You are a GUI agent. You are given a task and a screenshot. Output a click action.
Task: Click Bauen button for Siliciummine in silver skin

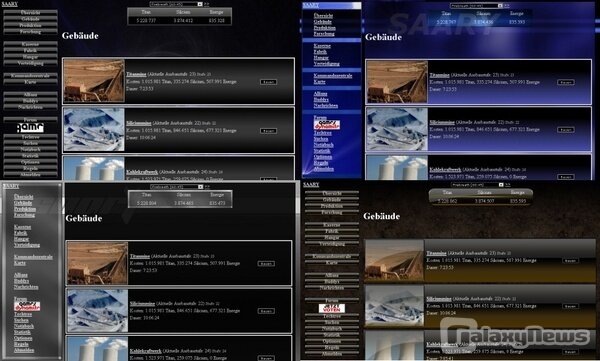pos(266,311)
